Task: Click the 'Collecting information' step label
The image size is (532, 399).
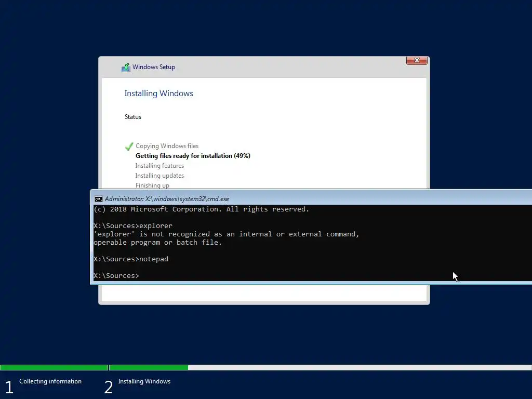Action: [50, 381]
